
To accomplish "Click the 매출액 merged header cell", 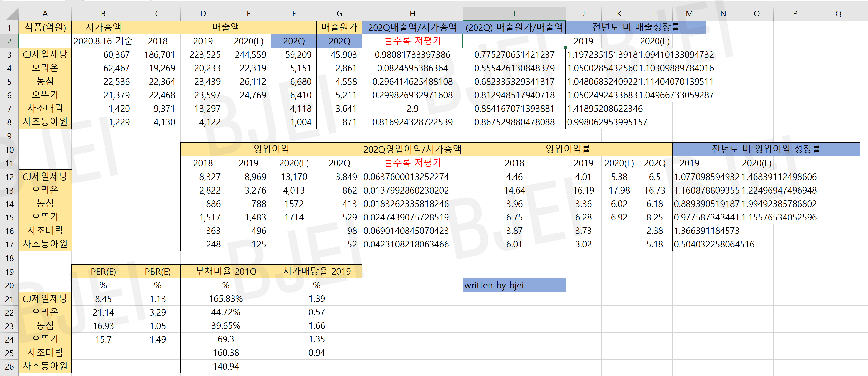I will tap(225, 27).
